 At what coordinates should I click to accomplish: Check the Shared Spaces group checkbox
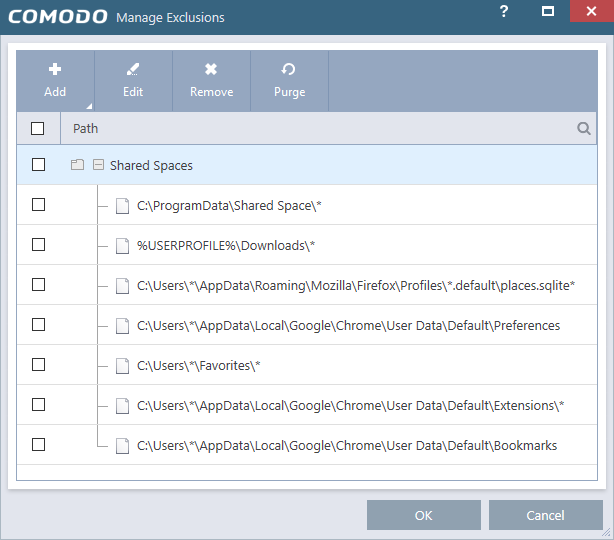(x=38, y=165)
